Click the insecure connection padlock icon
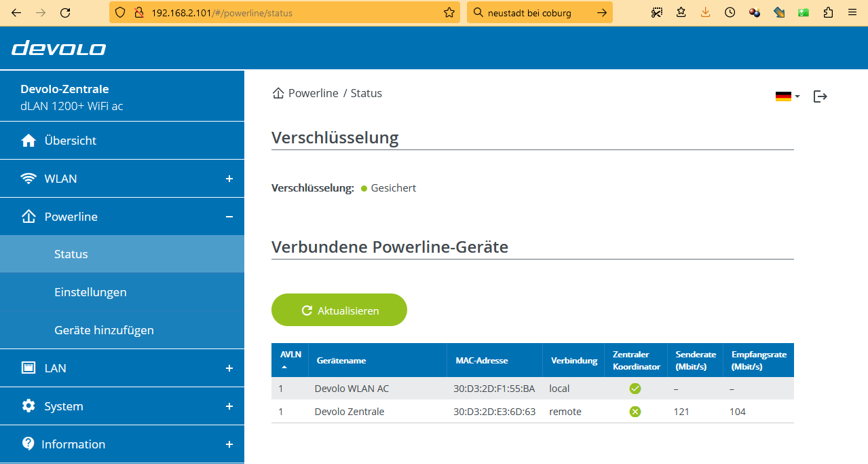Image resolution: width=868 pixels, height=464 pixels. click(x=138, y=12)
